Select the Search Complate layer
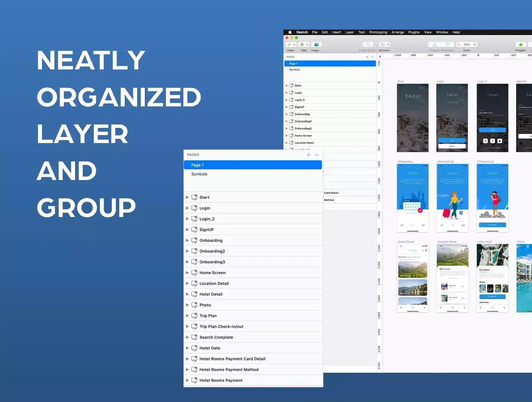The height and width of the screenshot is (402, 532). coord(216,337)
